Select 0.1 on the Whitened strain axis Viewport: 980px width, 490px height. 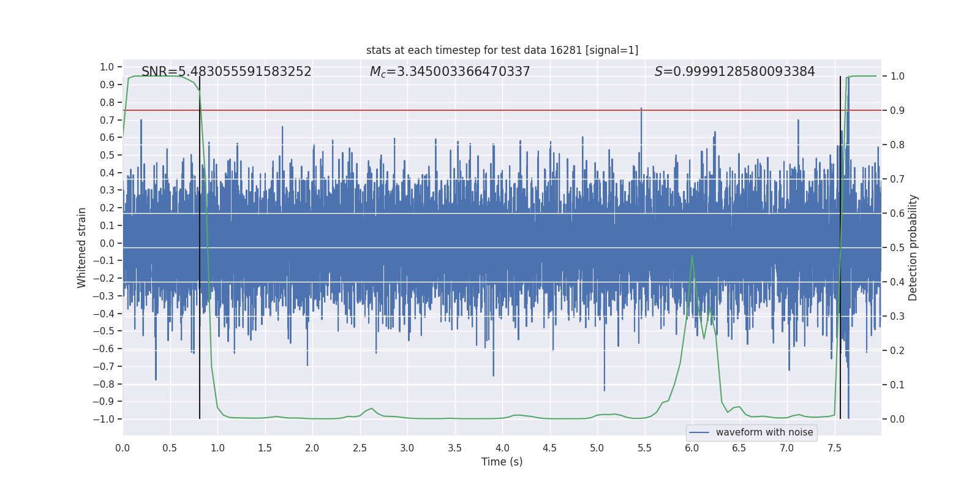coord(107,225)
